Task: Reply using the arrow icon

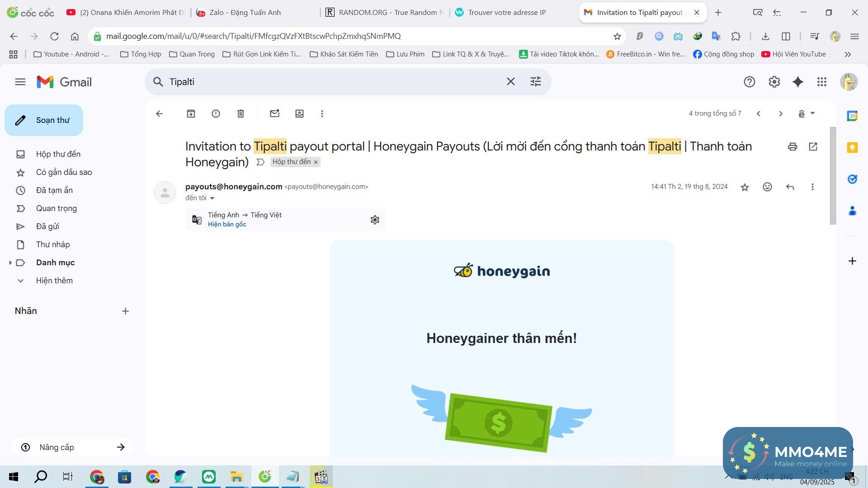Action: point(790,187)
